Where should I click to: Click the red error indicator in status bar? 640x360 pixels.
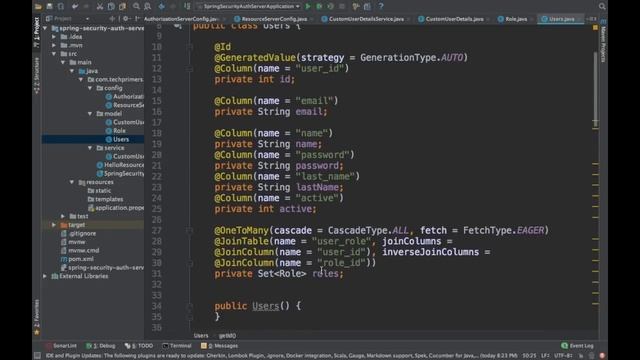tap(602, 356)
